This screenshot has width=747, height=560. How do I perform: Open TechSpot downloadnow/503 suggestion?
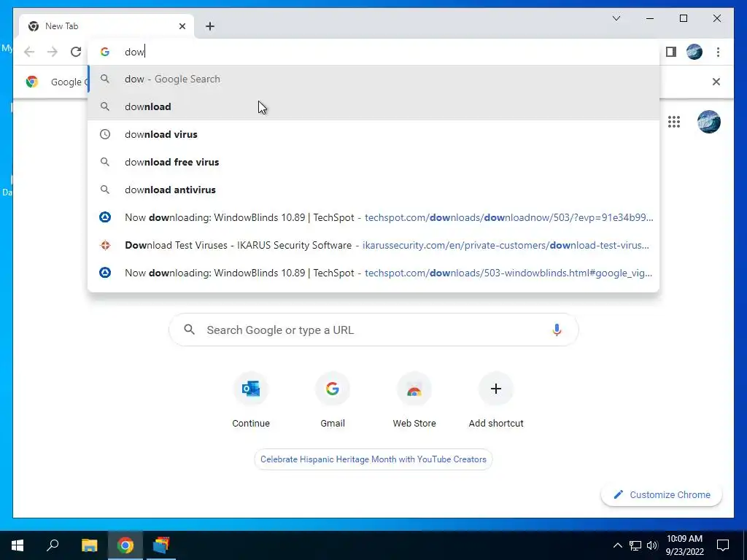(x=373, y=217)
